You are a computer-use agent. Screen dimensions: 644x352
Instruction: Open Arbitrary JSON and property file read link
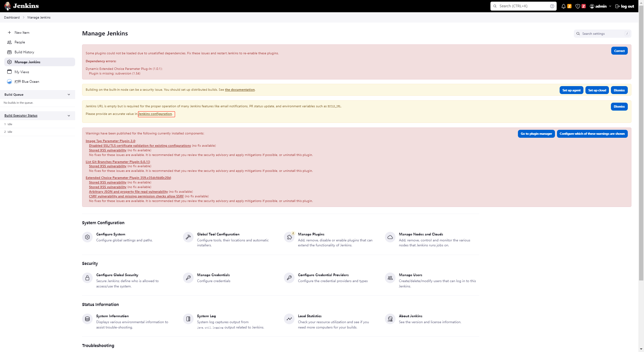tap(128, 192)
